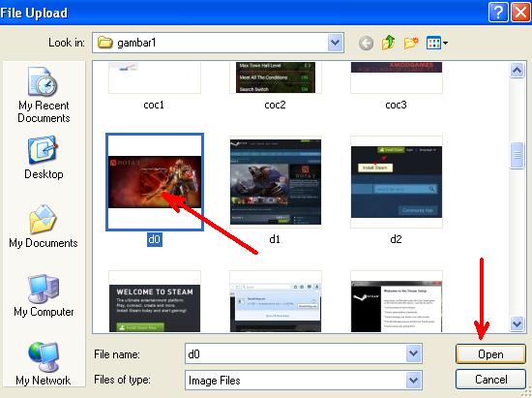Click the Back navigation arrow icon
Viewport: 532px width, 398px height.
point(366,44)
